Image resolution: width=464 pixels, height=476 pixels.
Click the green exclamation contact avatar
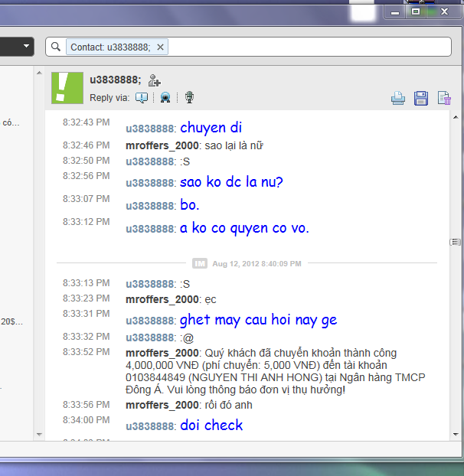pos(67,88)
